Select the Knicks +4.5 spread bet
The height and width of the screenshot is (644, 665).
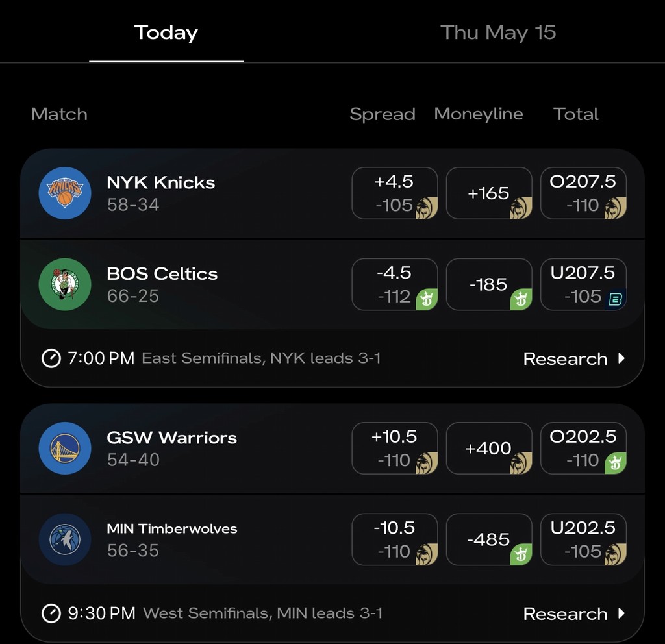click(395, 193)
